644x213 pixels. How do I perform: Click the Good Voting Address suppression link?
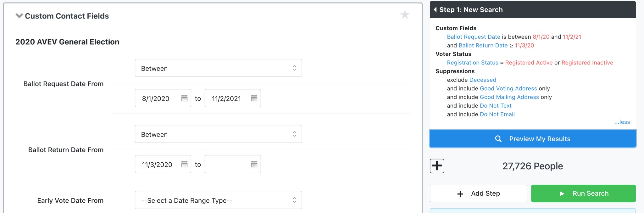[508, 88]
